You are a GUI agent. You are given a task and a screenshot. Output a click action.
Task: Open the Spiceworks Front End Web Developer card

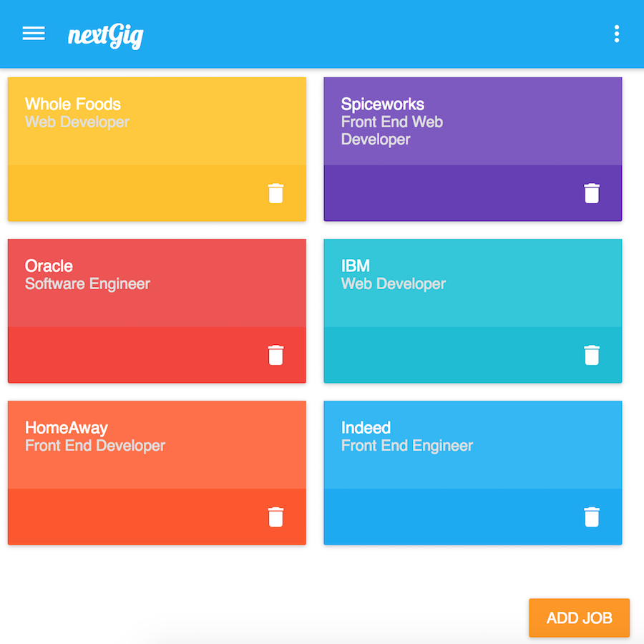point(473,149)
